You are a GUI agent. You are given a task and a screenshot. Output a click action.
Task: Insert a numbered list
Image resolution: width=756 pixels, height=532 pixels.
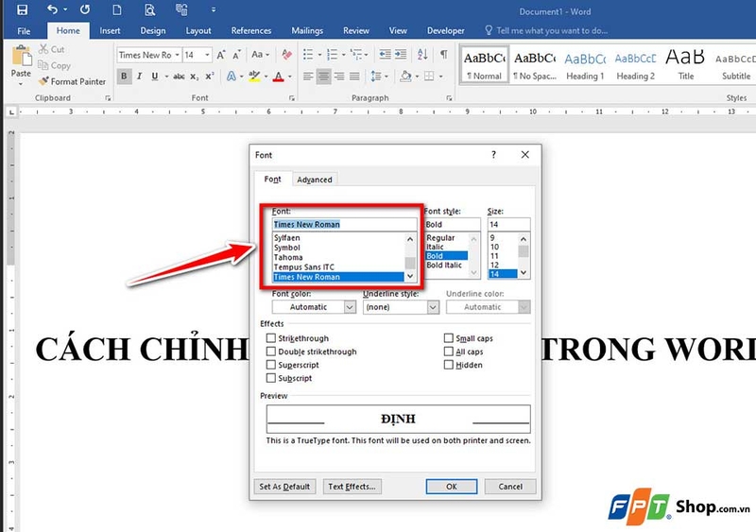[333, 55]
